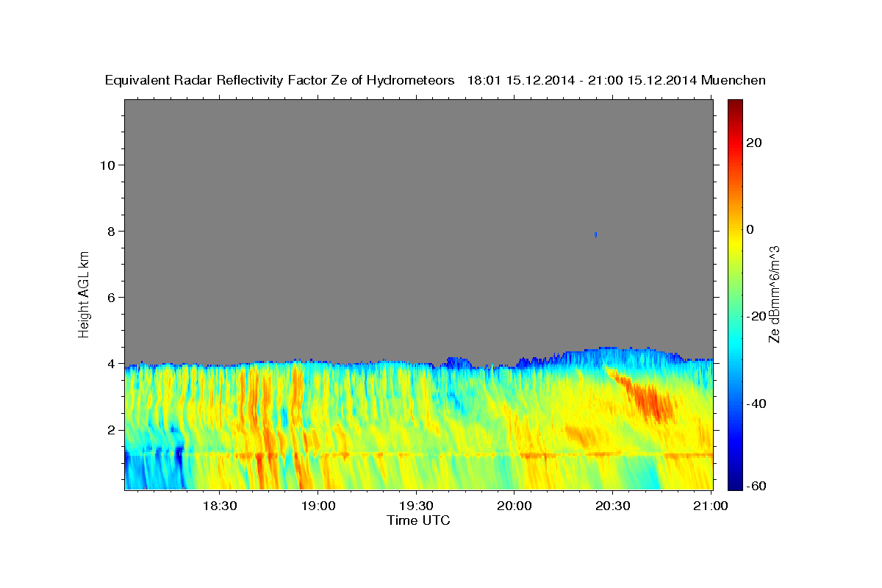Click the station name 'Muenchen'

[734, 80]
